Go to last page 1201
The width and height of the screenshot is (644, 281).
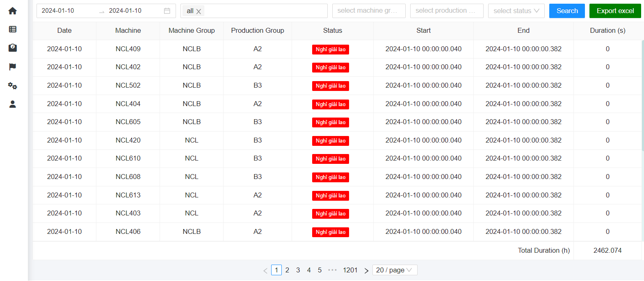pyautogui.click(x=350, y=270)
